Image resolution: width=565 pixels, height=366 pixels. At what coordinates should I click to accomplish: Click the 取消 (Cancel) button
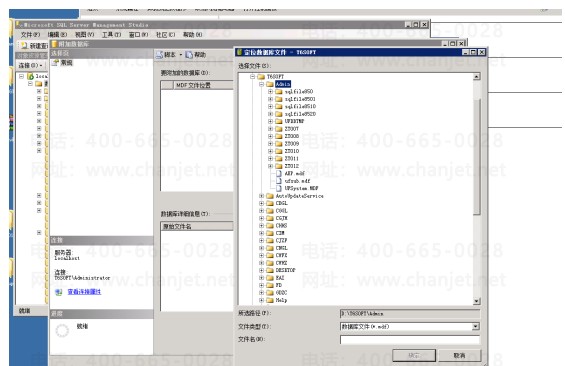(x=459, y=356)
